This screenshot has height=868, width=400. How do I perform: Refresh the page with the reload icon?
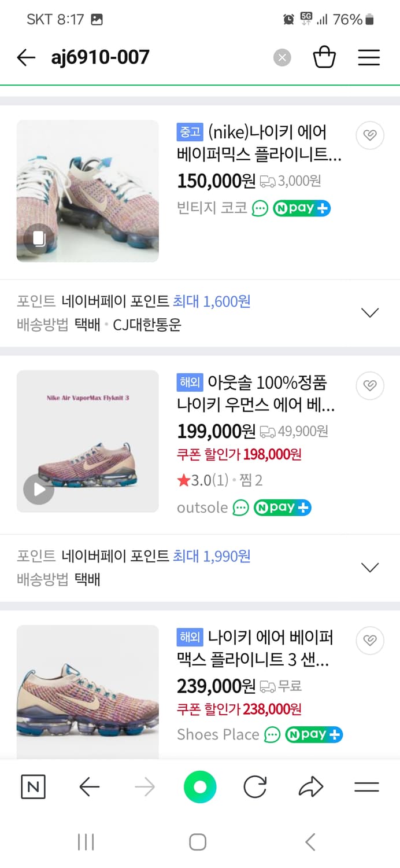pos(255,786)
